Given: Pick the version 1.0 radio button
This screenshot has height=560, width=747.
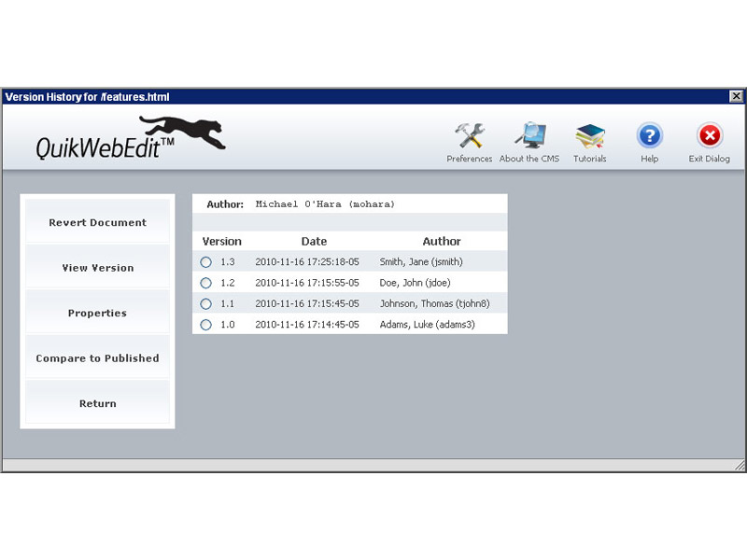Looking at the screenshot, I should click(206, 324).
